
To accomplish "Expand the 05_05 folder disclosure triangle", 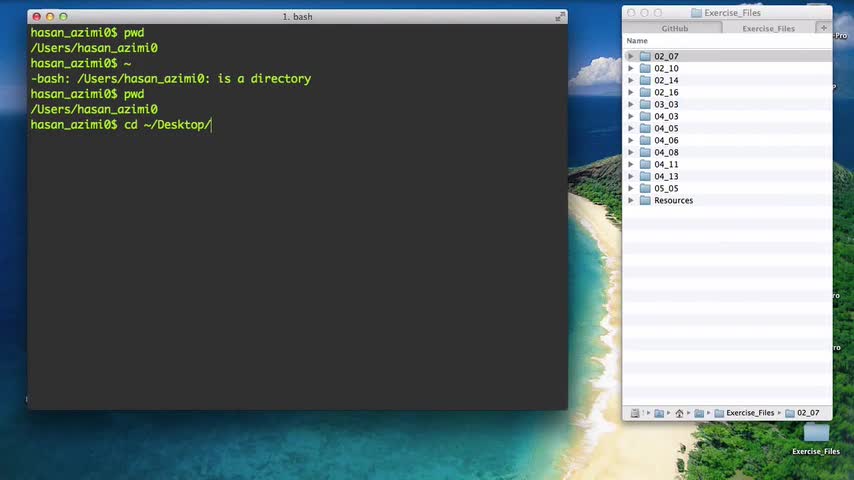I will 631,188.
